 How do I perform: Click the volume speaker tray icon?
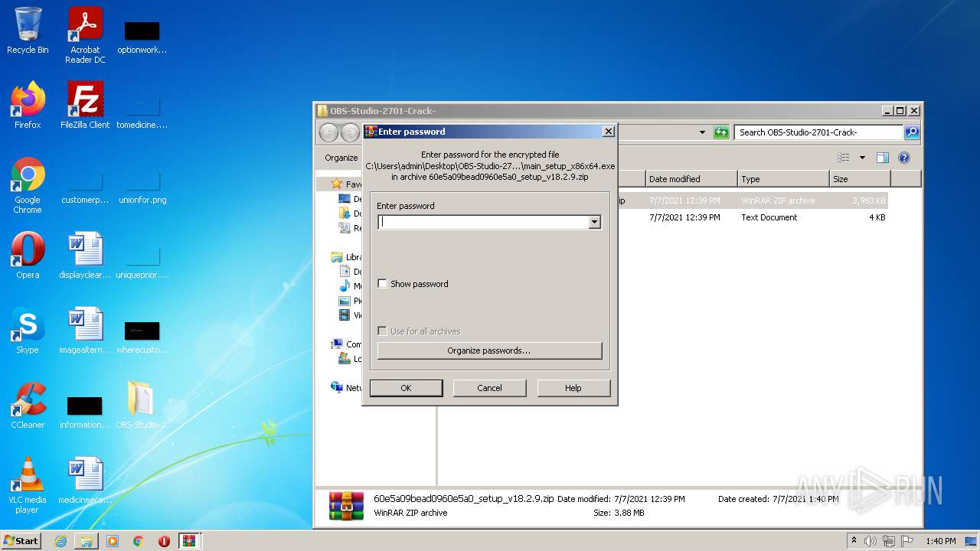pyautogui.click(x=871, y=541)
